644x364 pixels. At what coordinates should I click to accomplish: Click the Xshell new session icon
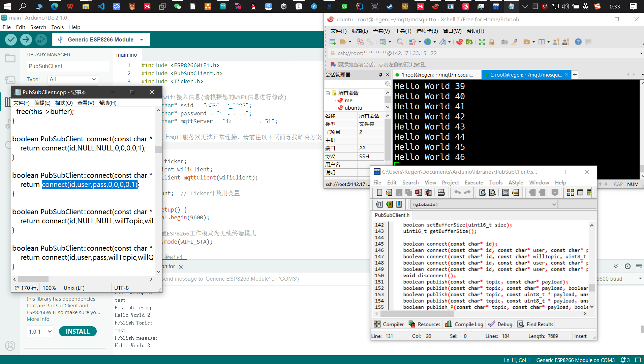pos(333,42)
